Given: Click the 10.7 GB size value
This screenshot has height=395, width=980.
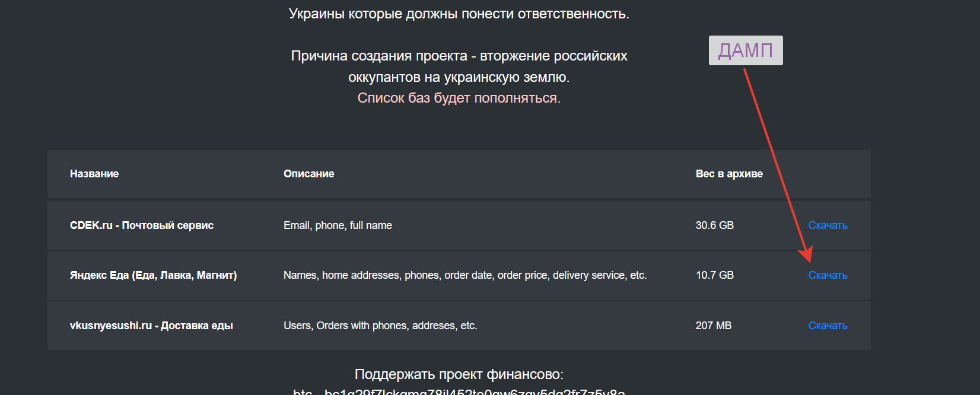Looking at the screenshot, I should tap(715, 275).
